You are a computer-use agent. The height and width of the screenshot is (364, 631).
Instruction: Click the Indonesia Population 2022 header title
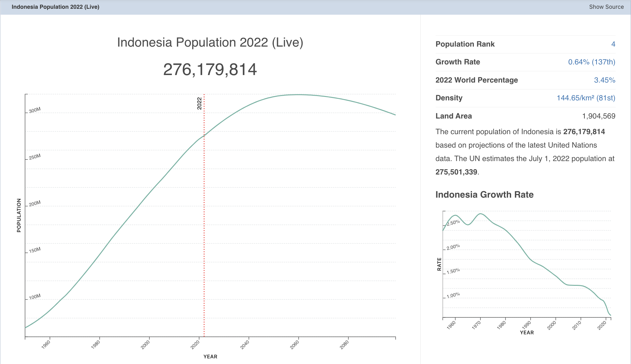[x=55, y=7]
